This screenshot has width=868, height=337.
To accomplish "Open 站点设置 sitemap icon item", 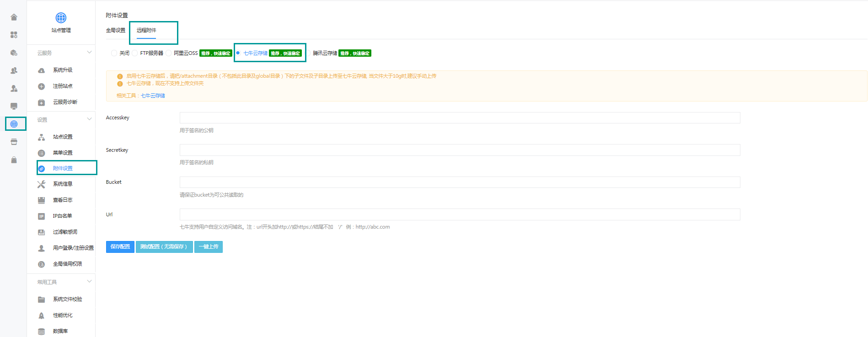I will [41, 137].
